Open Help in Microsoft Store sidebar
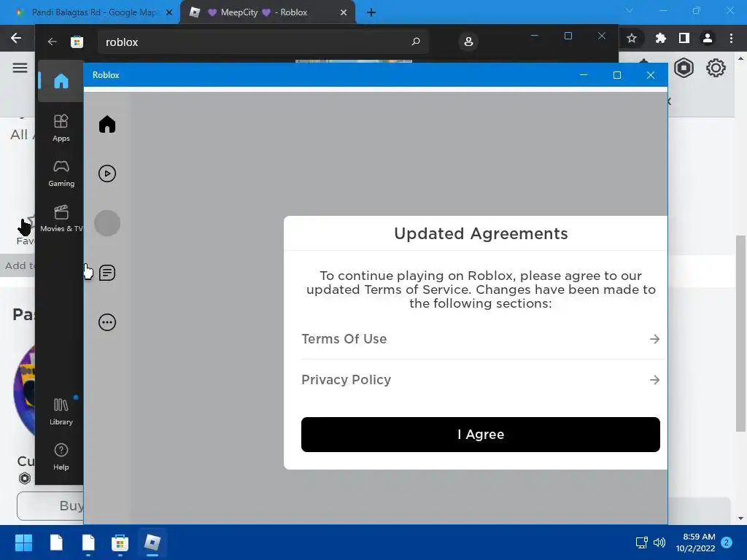The width and height of the screenshot is (747, 560). coord(61,457)
